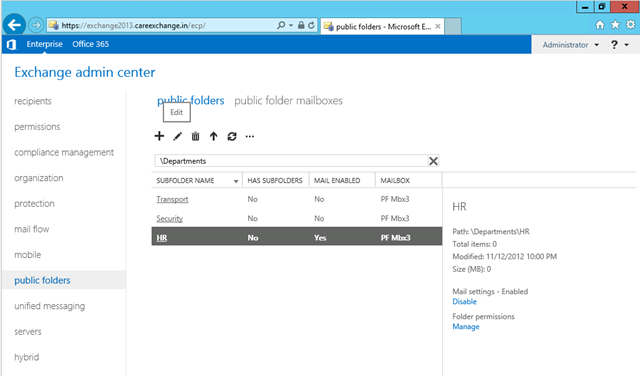
Task: Select the public folders tab
Action: (x=191, y=100)
